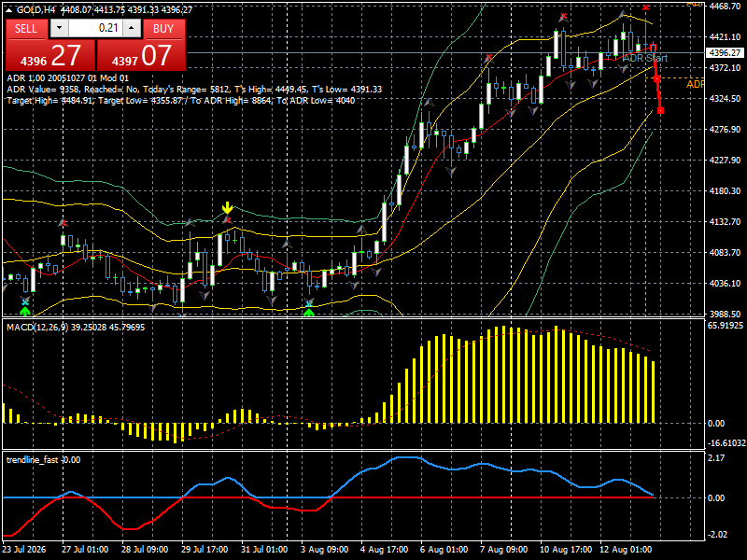Select the ADR Start label
747x560 pixels.
tap(645, 58)
